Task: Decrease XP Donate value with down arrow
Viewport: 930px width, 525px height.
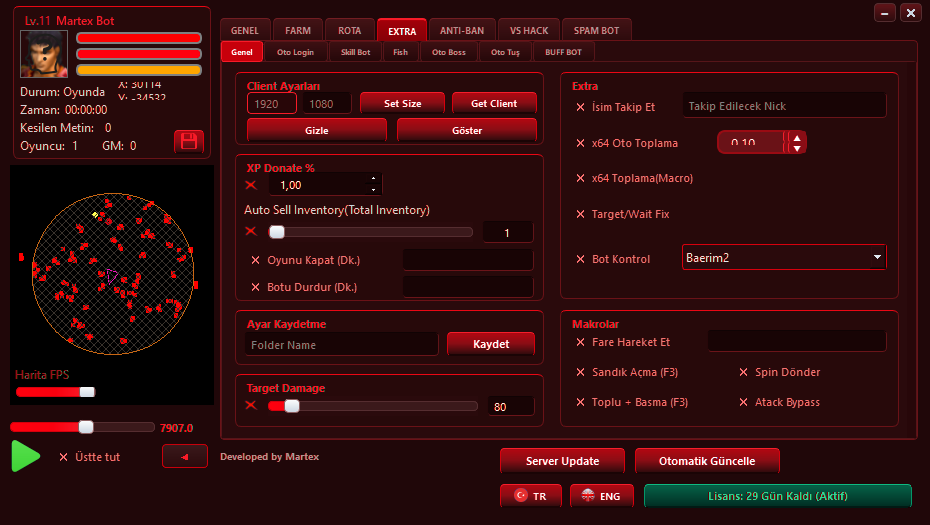Action: 373,190
